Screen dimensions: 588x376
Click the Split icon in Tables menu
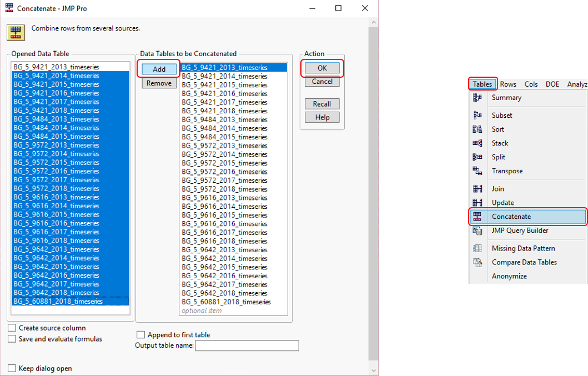coord(478,157)
